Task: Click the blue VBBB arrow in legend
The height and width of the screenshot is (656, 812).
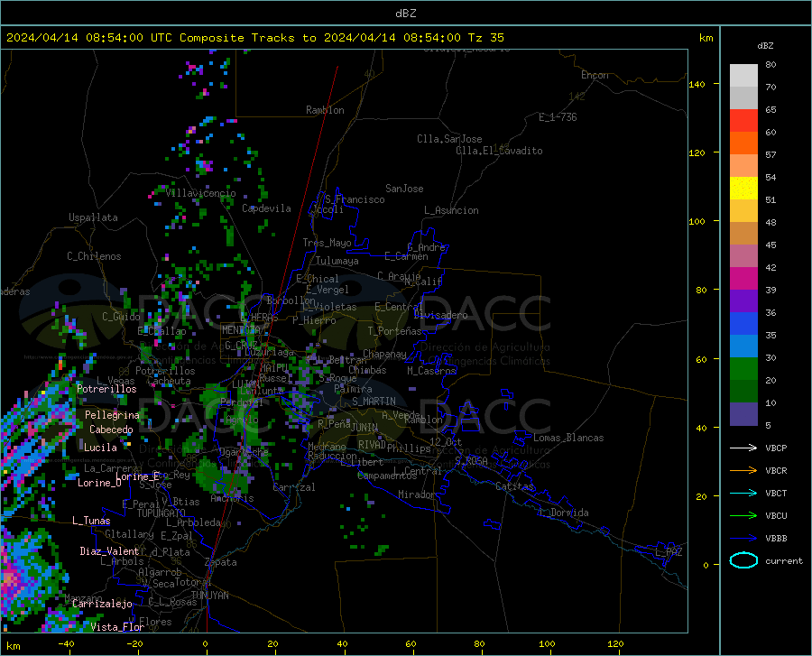Action: 743,539
